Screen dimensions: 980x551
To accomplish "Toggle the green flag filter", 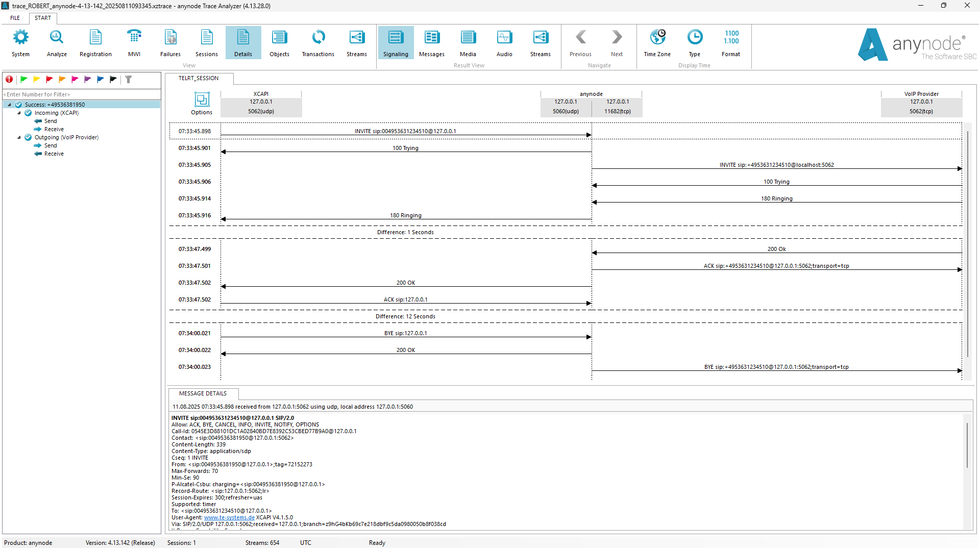I will point(23,79).
